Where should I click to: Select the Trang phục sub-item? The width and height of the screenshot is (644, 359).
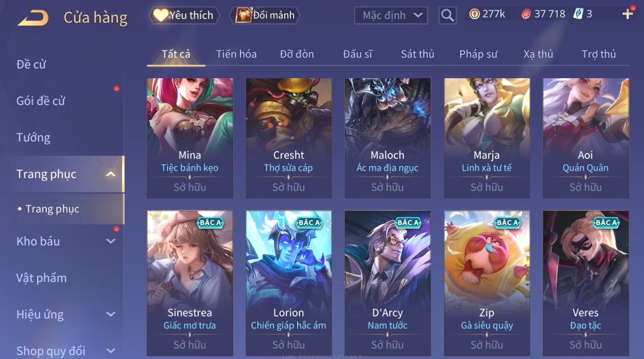pos(52,209)
